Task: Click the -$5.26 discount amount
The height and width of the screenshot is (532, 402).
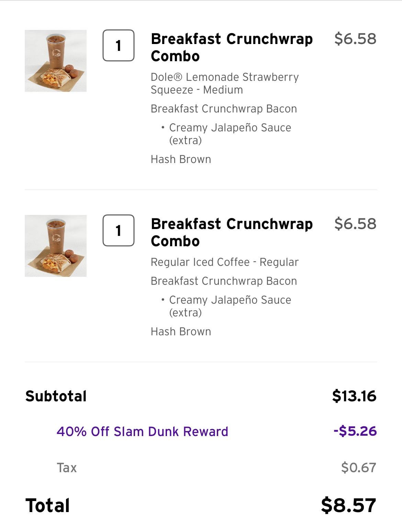Action: (x=355, y=431)
